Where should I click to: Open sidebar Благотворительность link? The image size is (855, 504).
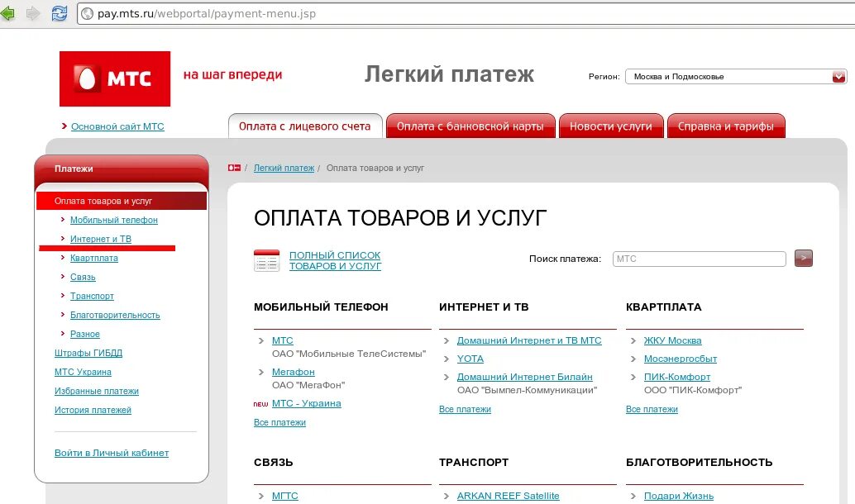(x=115, y=315)
